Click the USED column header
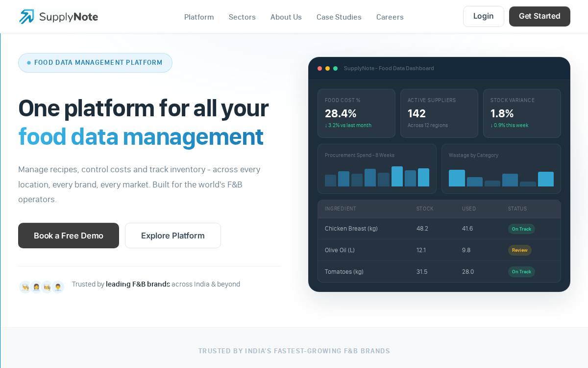The height and width of the screenshot is (368, 588). click(469, 209)
